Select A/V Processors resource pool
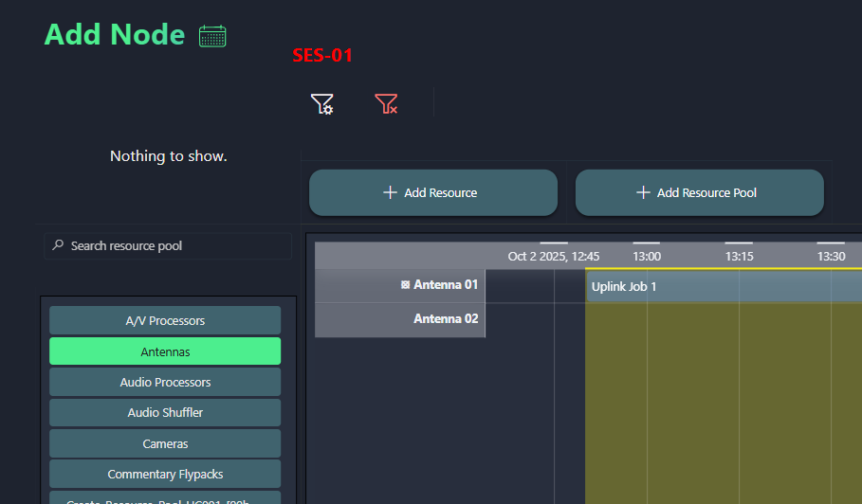The width and height of the screenshot is (862, 504). pos(165,320)
